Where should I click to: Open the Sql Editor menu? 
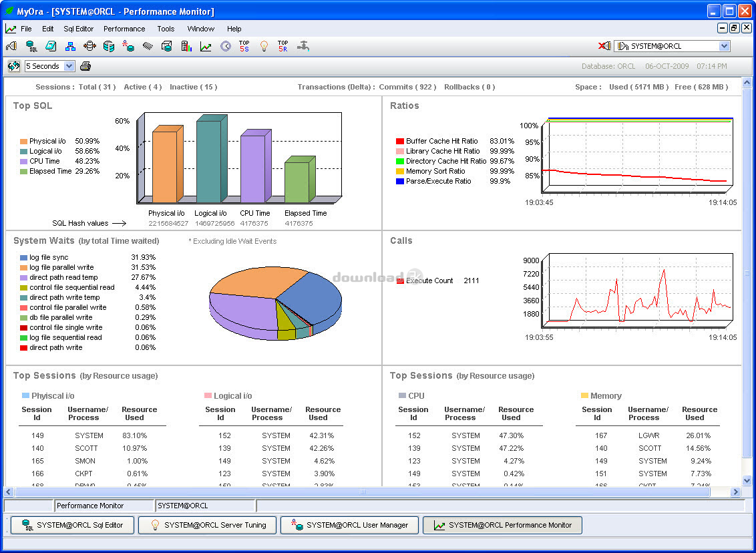coord(79,29)
